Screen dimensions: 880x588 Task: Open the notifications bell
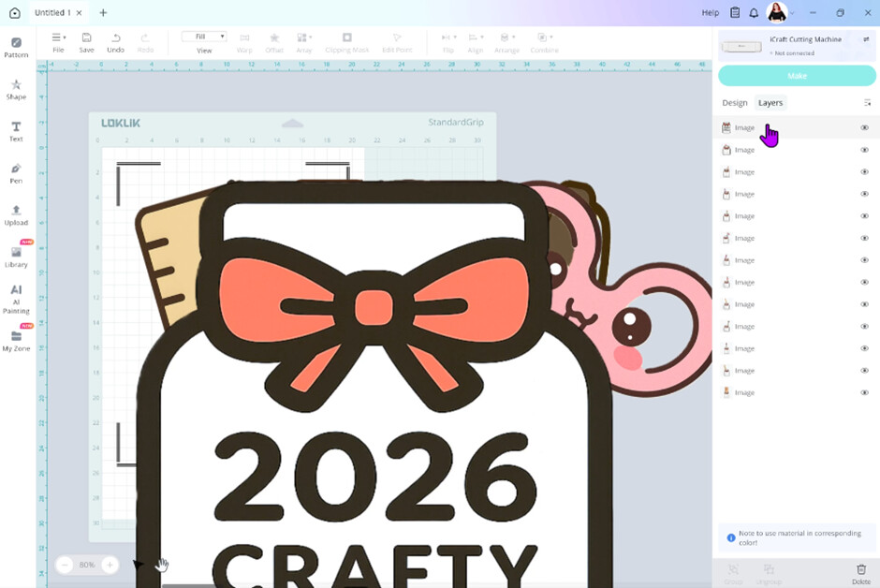pos(754,13)
